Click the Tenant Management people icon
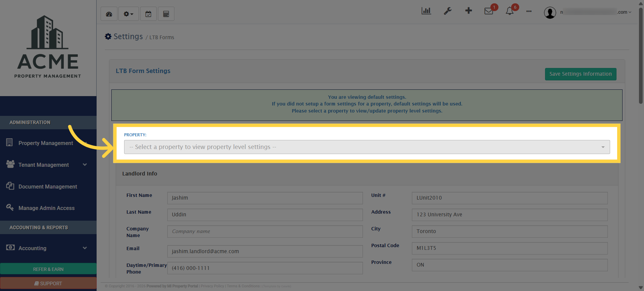The height and width of the screenshot is (291, 644). pyautogui.click(x=10, y=164)
